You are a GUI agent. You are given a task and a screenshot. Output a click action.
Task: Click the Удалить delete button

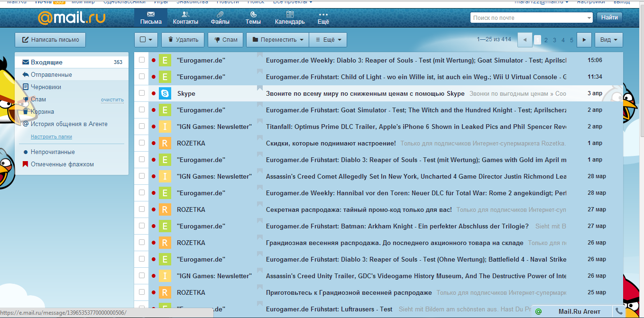click(183, 40)
